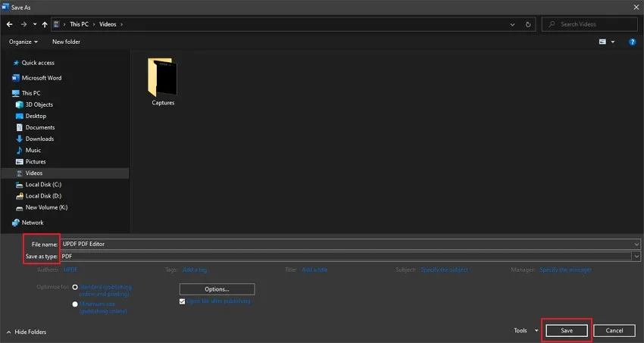Screen dimensions: 644x343
Task: Click This PC in the address breadcrumb
Action: pyautogui.click(x=79, y=24)
